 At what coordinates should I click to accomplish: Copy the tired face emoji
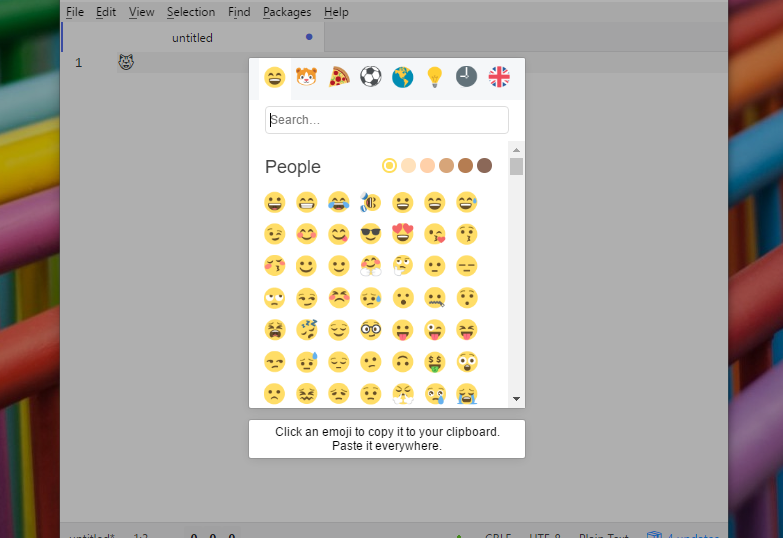(275, 330)
